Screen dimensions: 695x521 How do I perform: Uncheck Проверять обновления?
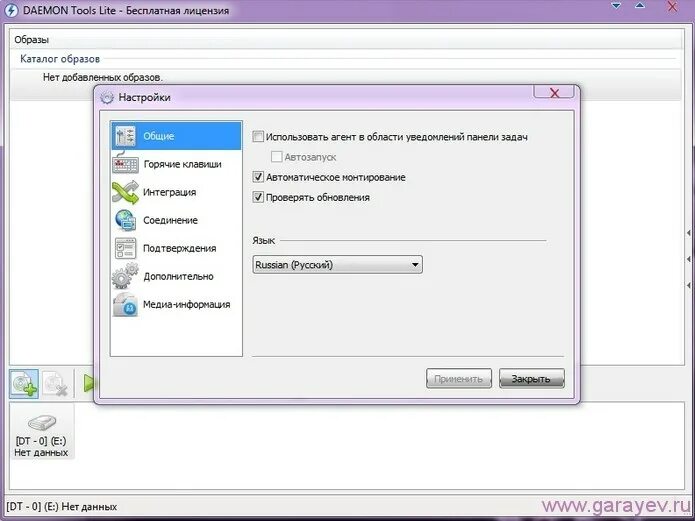coord(258,197)
